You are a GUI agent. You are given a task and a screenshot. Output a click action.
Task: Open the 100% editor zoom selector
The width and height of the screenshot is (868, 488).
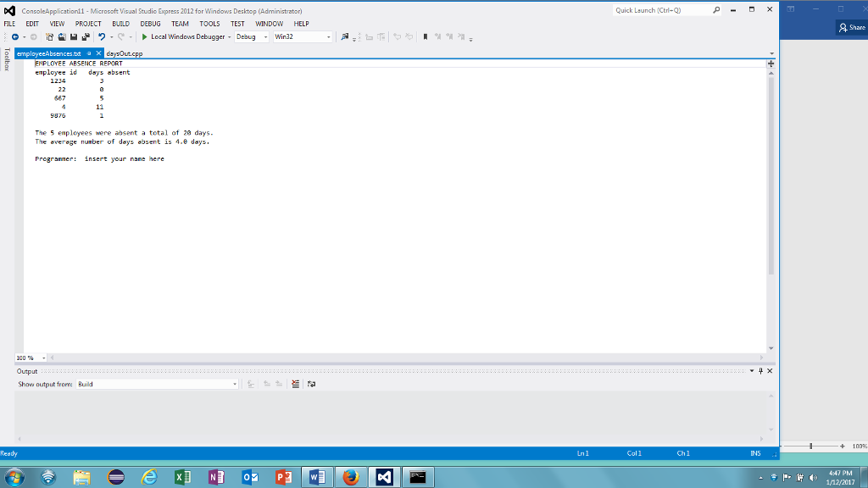[x=30, y=357]
